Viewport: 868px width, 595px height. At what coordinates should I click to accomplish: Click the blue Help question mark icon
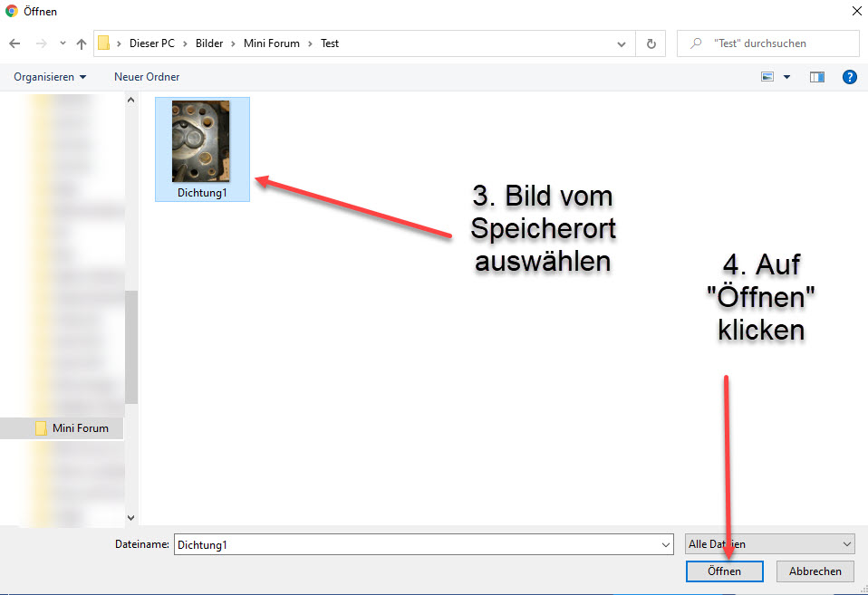tap(849, 77)
